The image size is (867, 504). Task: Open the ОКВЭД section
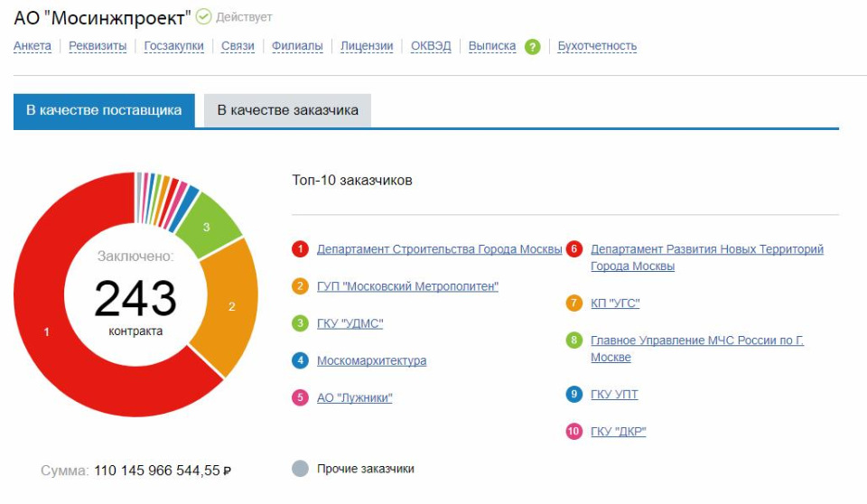(x=431, y=46)
